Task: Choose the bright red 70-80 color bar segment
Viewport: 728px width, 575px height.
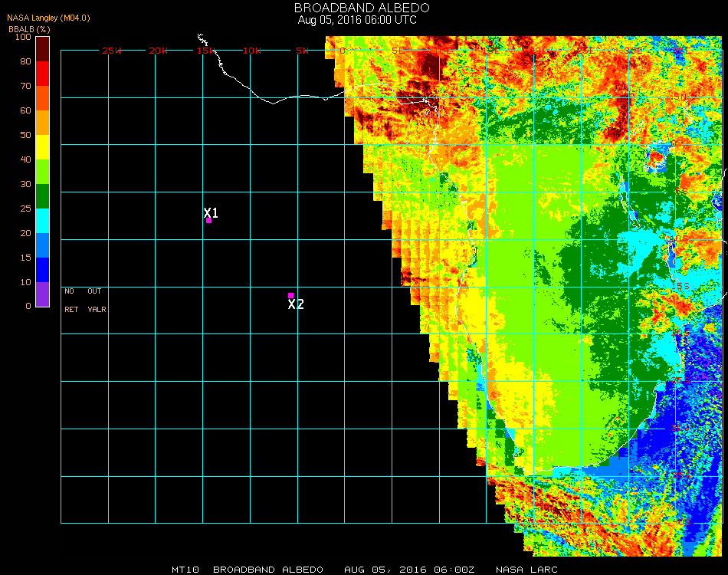Action: pyautogui.click(x=42, y=74)
